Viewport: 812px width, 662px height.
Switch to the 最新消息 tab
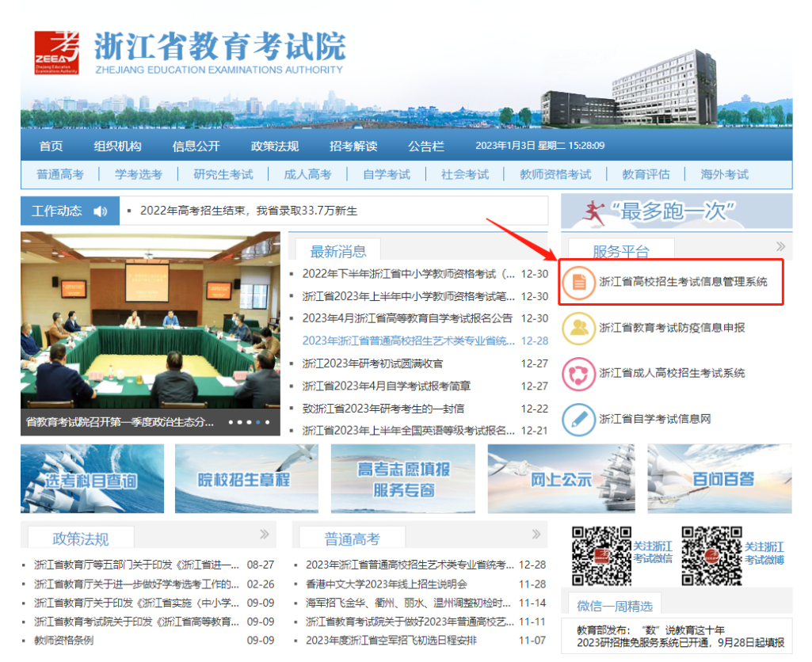point(338,250)
